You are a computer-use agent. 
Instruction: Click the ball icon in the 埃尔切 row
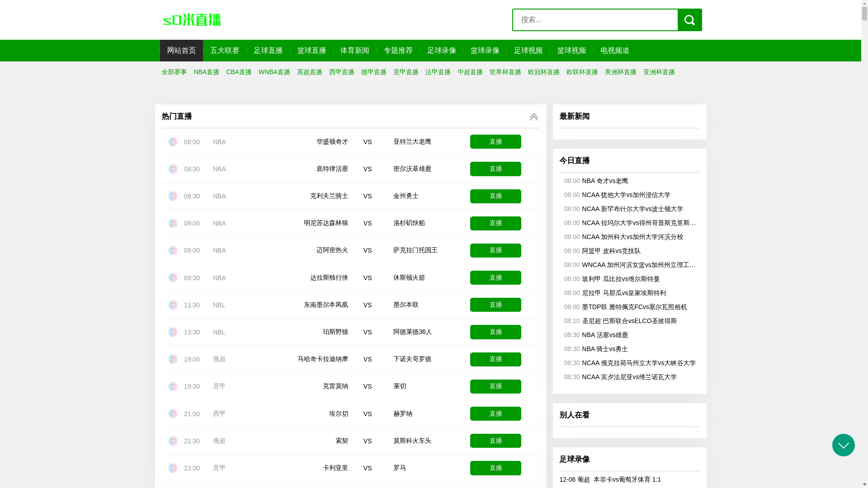[173, 414]
